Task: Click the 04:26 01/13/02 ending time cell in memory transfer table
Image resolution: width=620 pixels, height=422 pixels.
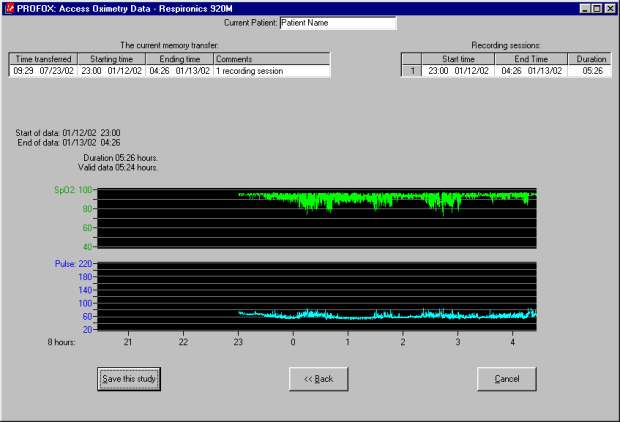Action: point(180,71)
